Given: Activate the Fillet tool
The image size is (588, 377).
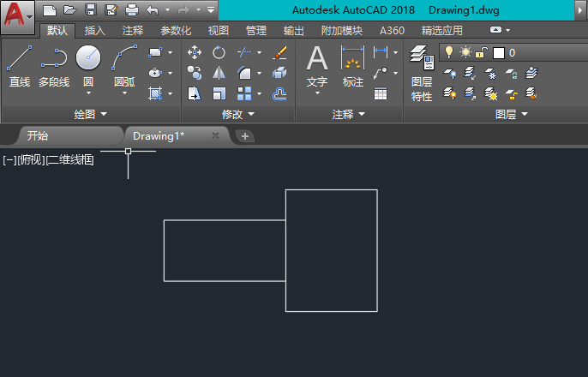Looking at the screenshot, I should tap(244, 73).
